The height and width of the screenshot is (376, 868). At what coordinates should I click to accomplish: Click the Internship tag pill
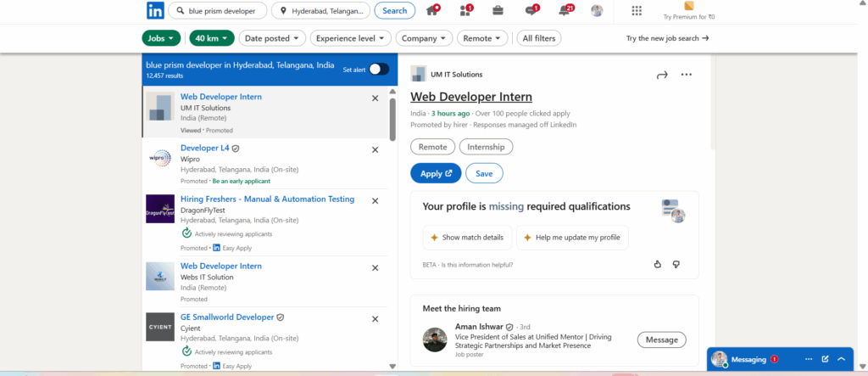tap(486, 147)
